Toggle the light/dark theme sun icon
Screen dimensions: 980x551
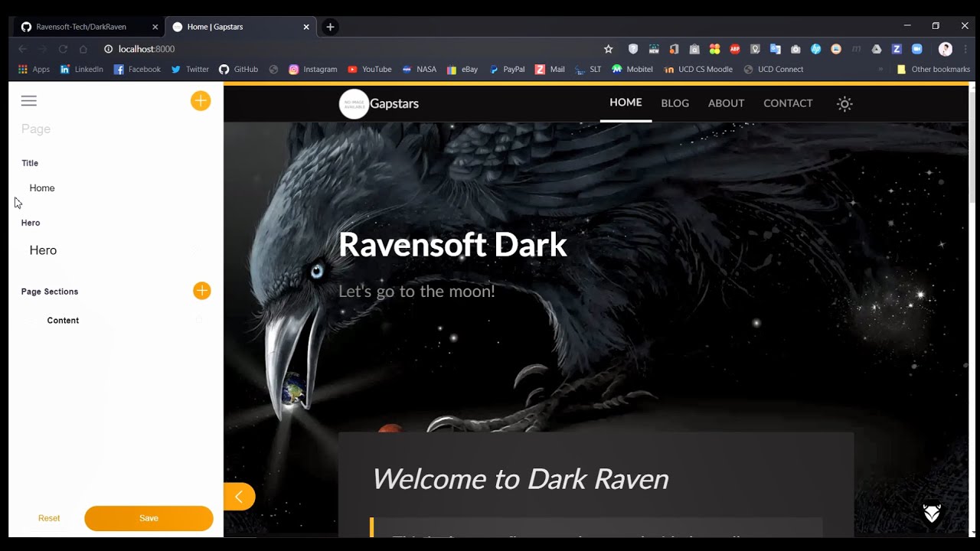point(844,104)
